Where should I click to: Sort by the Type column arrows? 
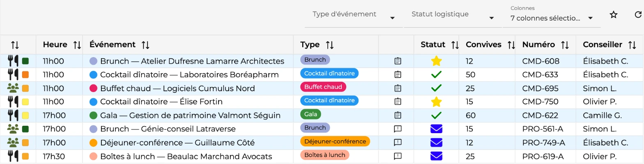pyautogui.click(x=330, y=45)
